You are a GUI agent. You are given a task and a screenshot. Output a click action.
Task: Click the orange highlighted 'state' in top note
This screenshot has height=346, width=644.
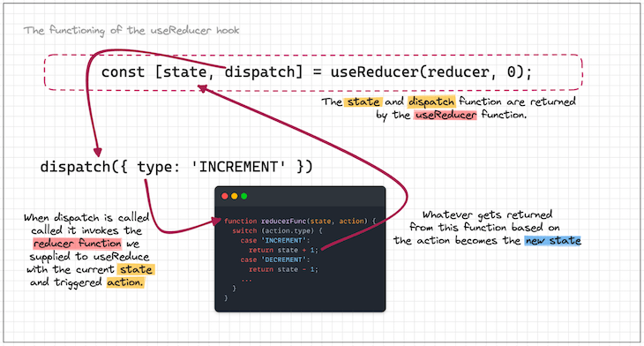point(363,102)
